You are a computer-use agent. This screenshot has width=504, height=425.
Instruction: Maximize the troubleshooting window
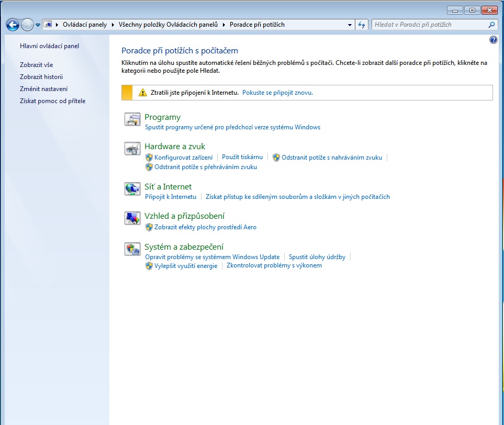tap(472, 10)
